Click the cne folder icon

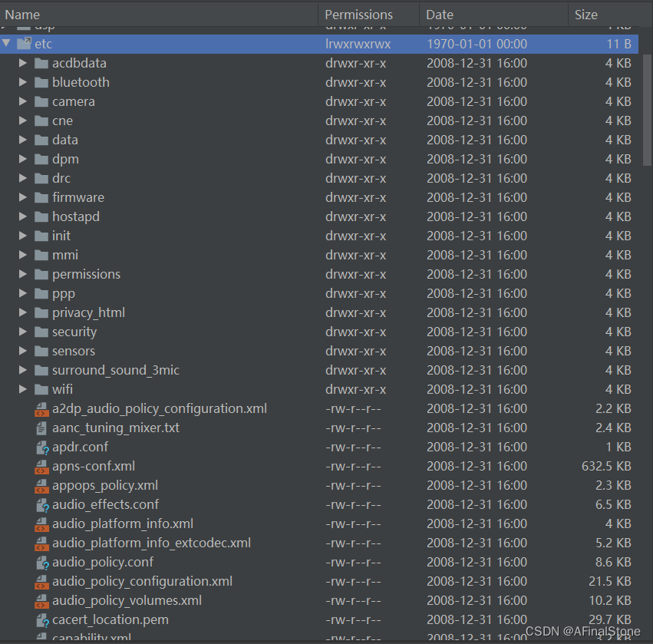(41, 121)
